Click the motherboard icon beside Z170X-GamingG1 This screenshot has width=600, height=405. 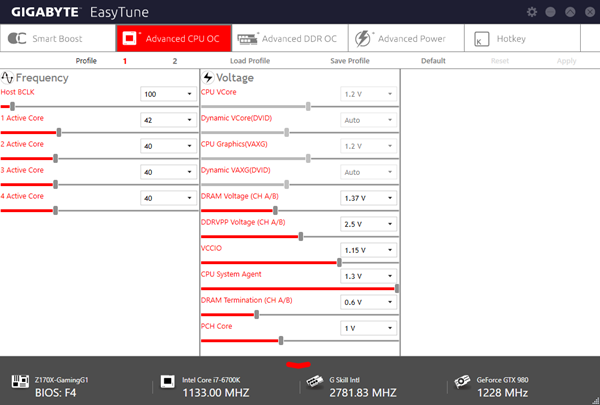[20, 381]
